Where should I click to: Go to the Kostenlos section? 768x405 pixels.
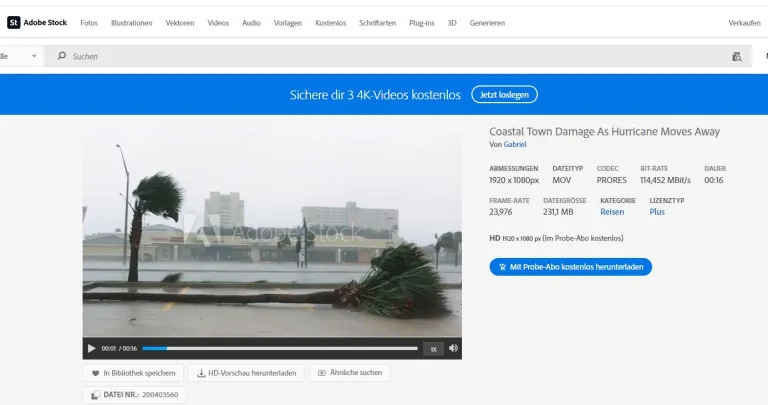(x=331, y=23)
